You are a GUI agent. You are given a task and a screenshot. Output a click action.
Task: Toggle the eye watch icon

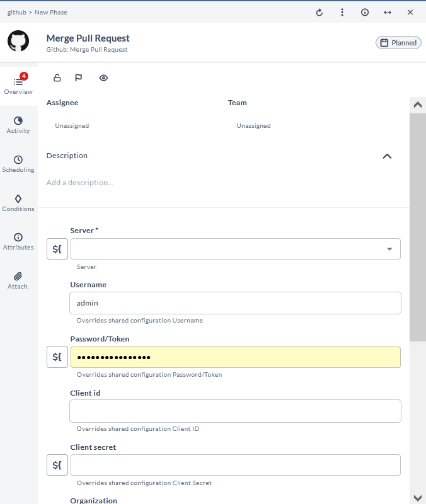(104, 78)
